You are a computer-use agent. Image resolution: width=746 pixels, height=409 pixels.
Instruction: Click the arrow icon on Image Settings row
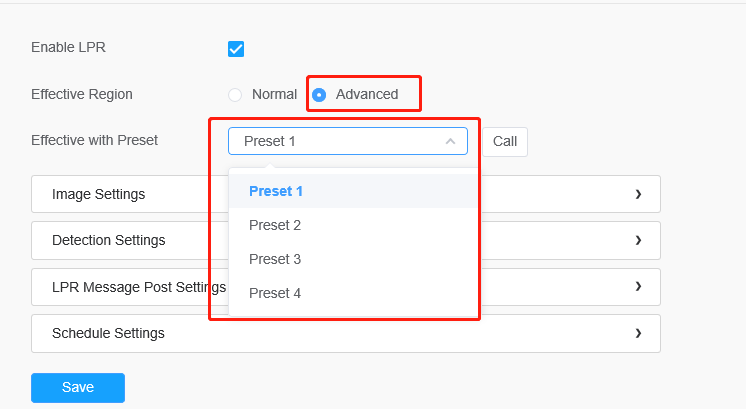click(638, 194)
